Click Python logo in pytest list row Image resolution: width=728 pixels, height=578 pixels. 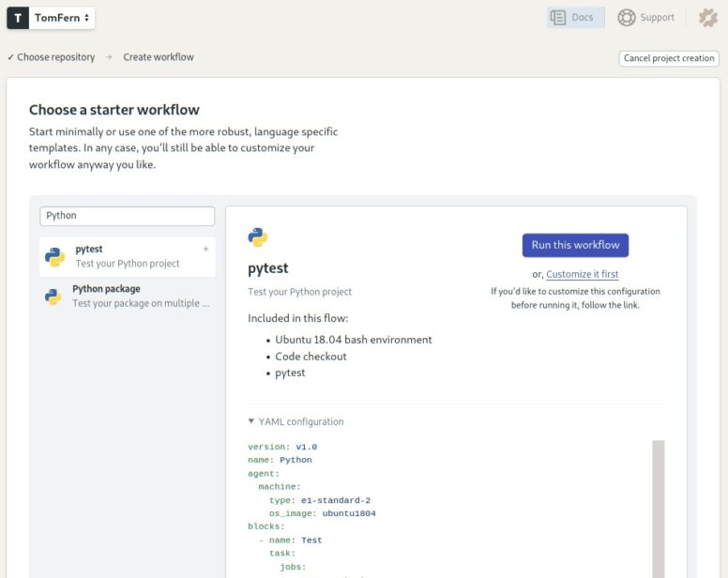54,257
